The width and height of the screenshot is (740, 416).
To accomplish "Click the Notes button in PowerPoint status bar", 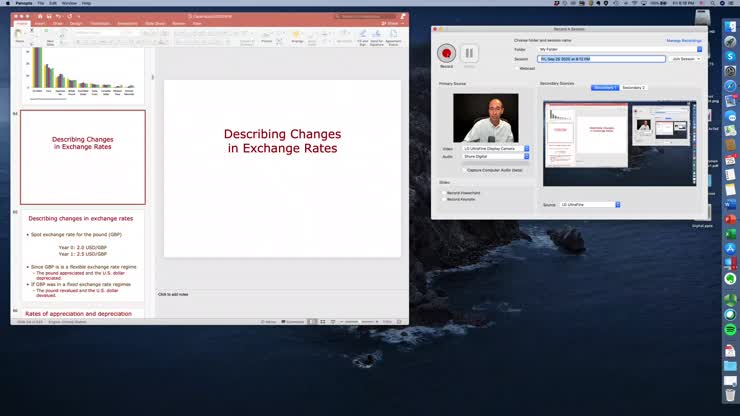I will [269, 322].
